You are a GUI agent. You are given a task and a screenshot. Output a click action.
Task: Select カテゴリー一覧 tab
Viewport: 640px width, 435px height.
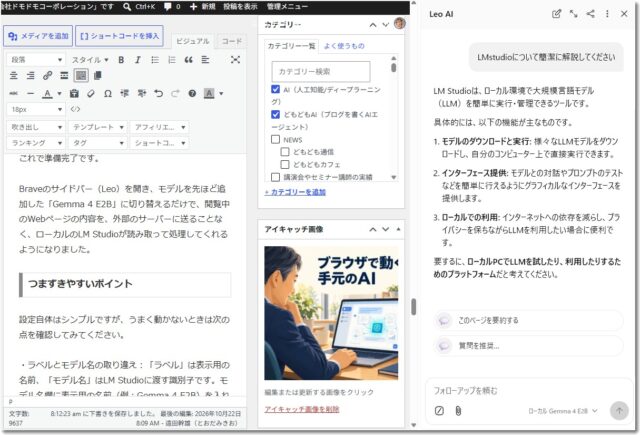tap(291, 46)
